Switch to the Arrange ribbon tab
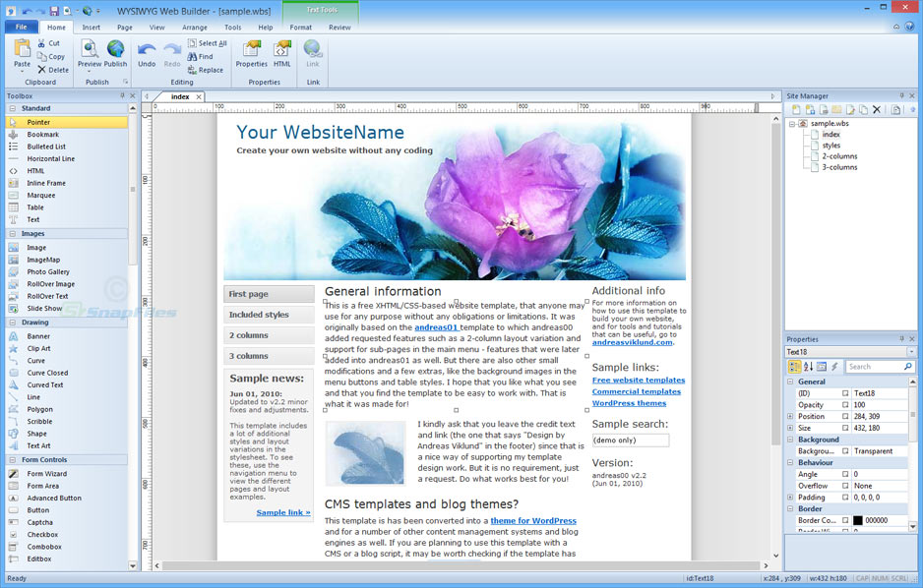Viewport: 923px width, 588px height. click(195, 28)
